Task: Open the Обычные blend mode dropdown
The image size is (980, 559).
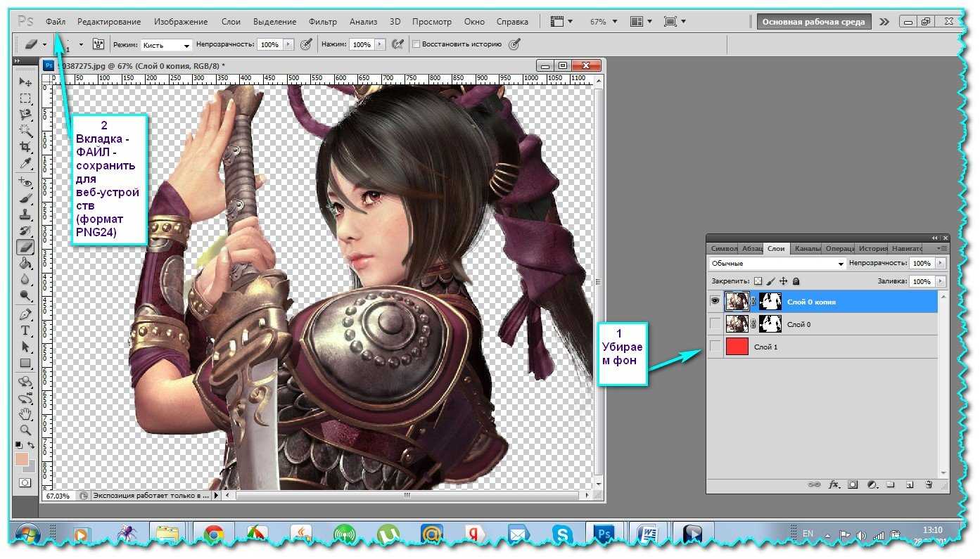Action: pyautogui.click(x=777, y=264)
